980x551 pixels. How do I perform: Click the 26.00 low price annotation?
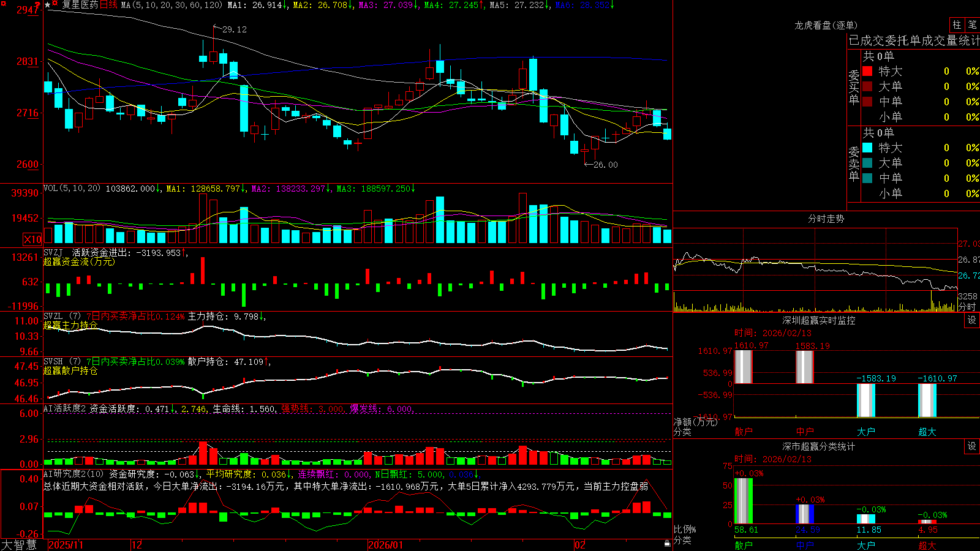(605, 165)
